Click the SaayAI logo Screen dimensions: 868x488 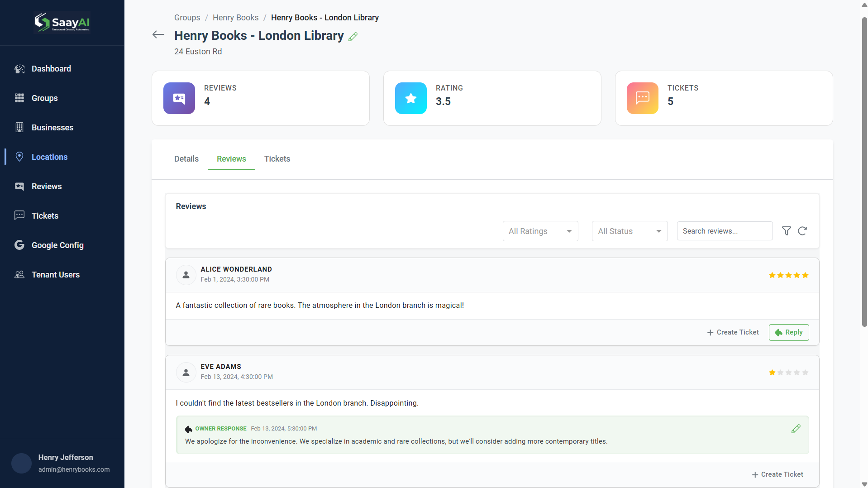click(62, 22)
